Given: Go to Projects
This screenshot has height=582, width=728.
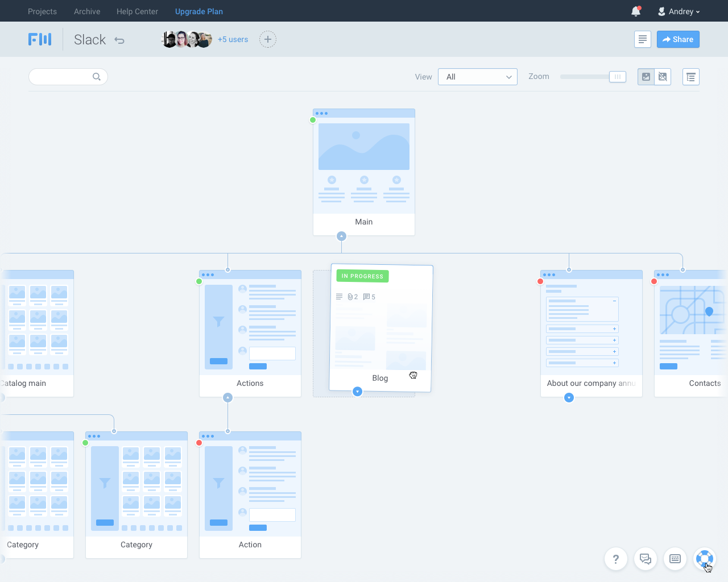Looking at the screenshot, I should pyautogui.click(x=42, y=11).
